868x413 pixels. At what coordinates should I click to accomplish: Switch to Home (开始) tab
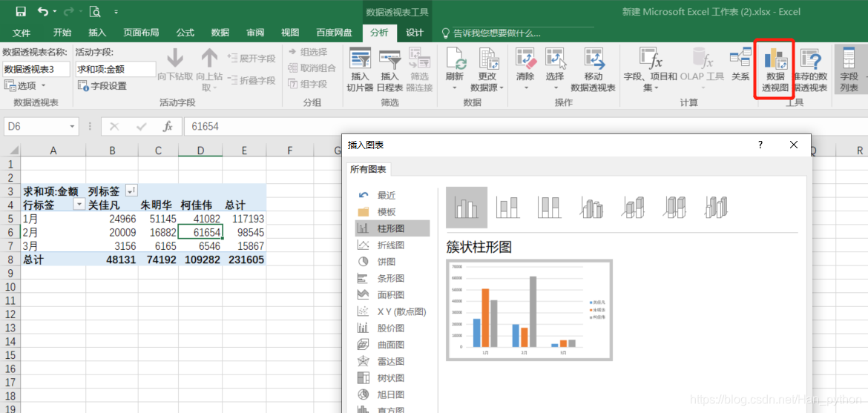pos(62,33)
